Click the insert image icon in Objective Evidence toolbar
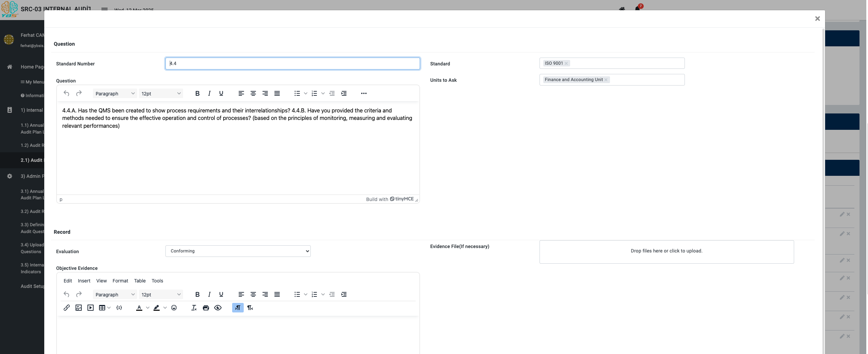Screen dimensions: 868x354 [x=79, y=308]
